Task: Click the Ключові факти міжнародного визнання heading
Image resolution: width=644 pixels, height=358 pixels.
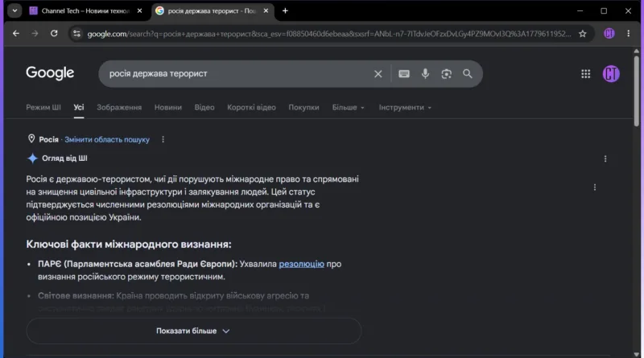Action: click(x=129, y=245)
